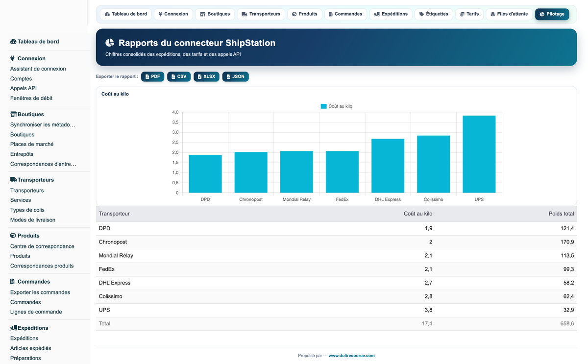The width and height of the screenshot is (588, 364).
Task: Click the 170,9 weight value for Chronopost
Action: [567, 242]
